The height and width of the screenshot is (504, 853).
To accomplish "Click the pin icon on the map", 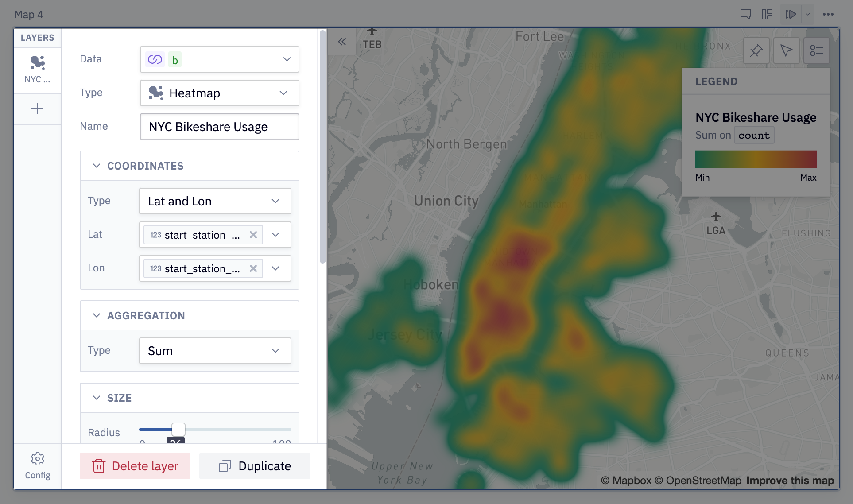I will [756, 50].
